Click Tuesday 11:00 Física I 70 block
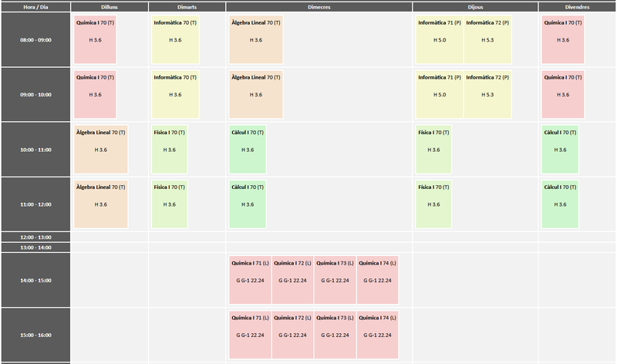Viewport: 617px width, 364px height. click(x=170, y=204)
